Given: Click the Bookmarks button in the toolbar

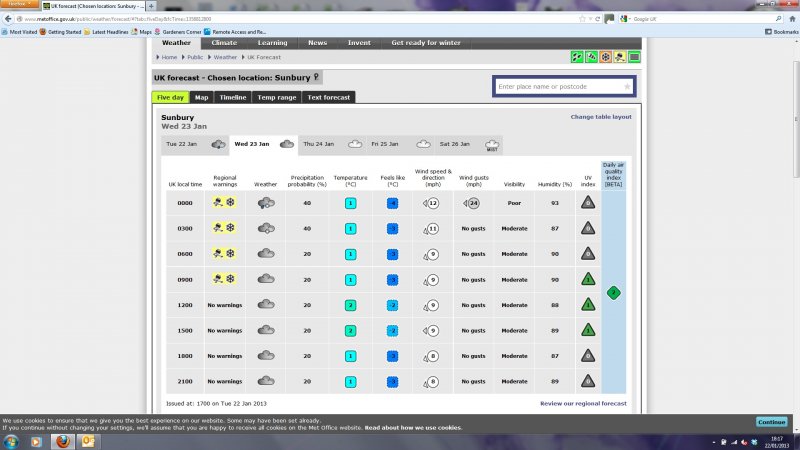Looking at the screenshot, I should click(782, 32).
